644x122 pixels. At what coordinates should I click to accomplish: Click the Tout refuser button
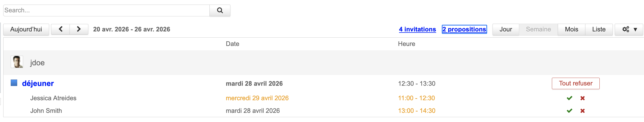pyautogui.click(x=576, y=84)
